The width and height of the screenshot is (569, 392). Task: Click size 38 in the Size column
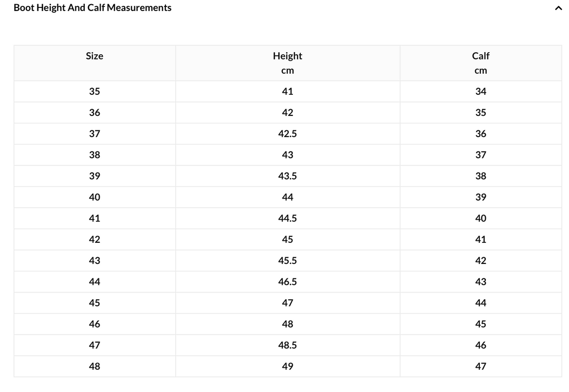[94, 155]
